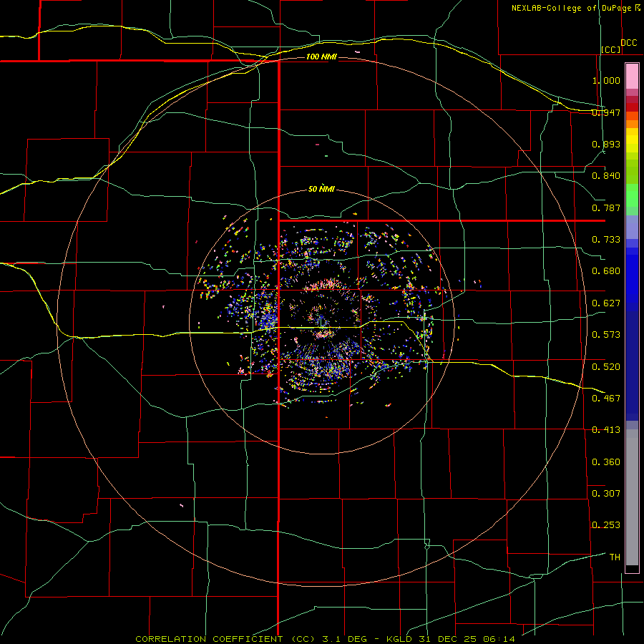
Task: Click the 0.520 color scale value
Action: [606, 367]
